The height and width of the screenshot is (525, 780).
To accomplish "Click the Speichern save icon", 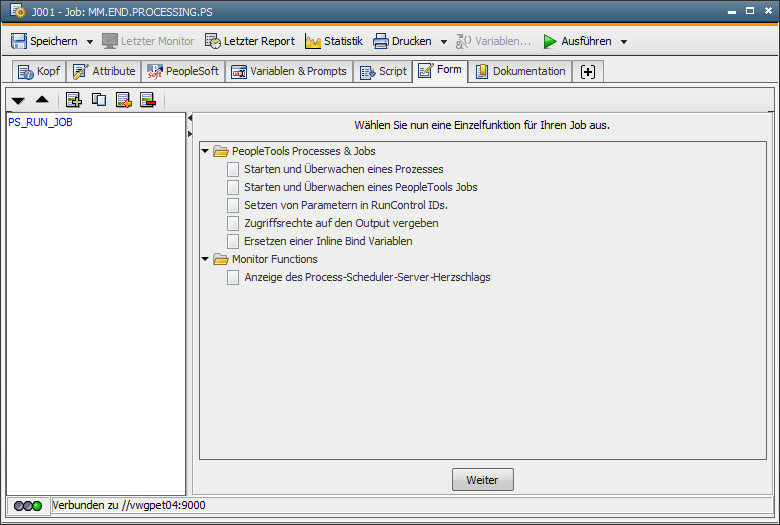I will [19, 41].
